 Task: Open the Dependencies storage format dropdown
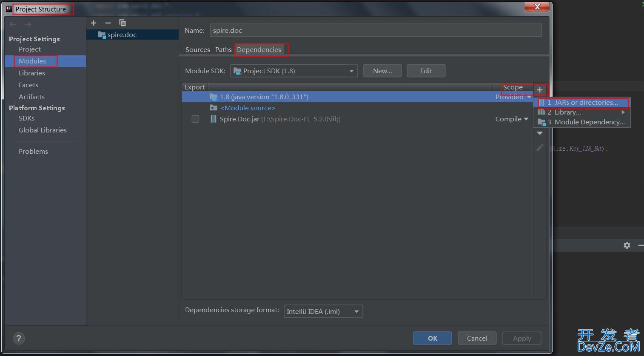[323, 312]
